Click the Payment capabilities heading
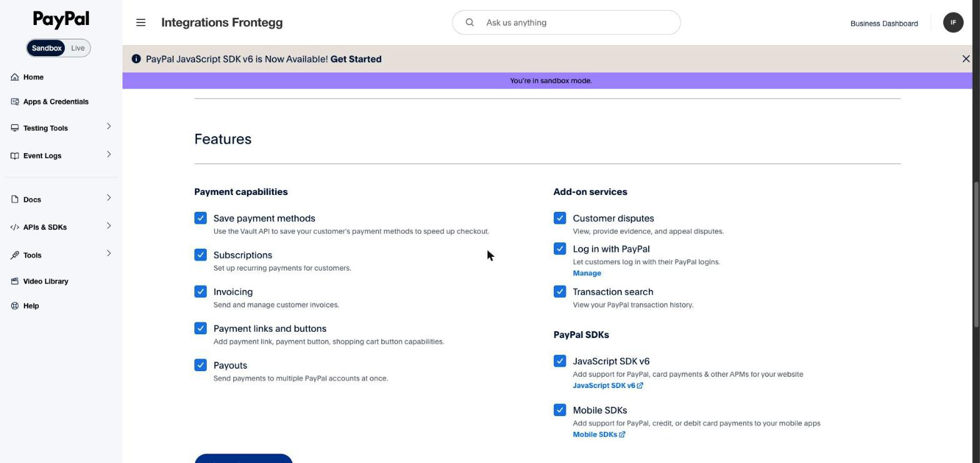This screenshot has width=980, height=463. point(241,192)
